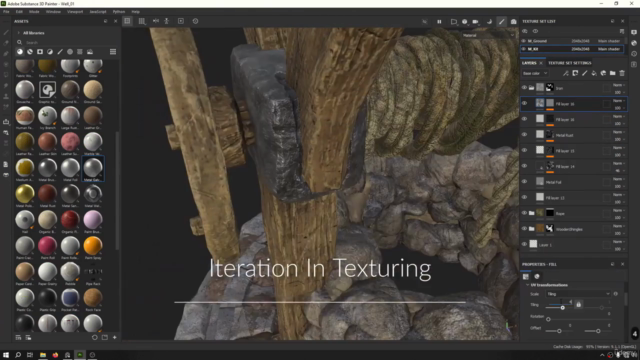Click the Tiling slider handle

pos(562,307)
